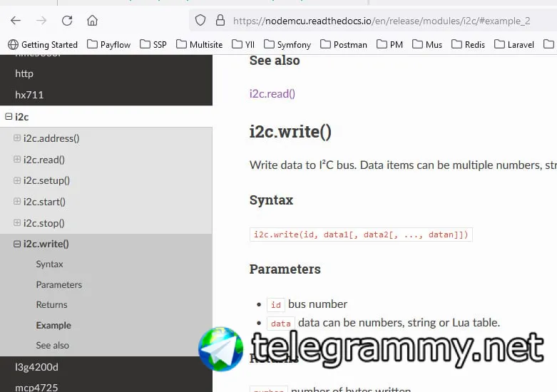557x392 pixels.
Task: Jump to Syntax under i2c.write()
Action: [49, 264]
